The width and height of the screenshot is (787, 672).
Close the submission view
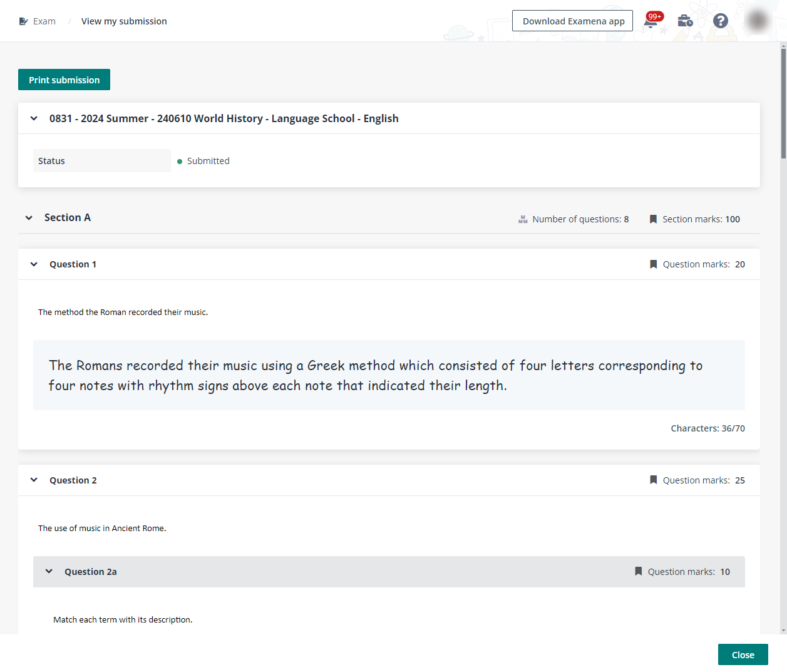743,655
